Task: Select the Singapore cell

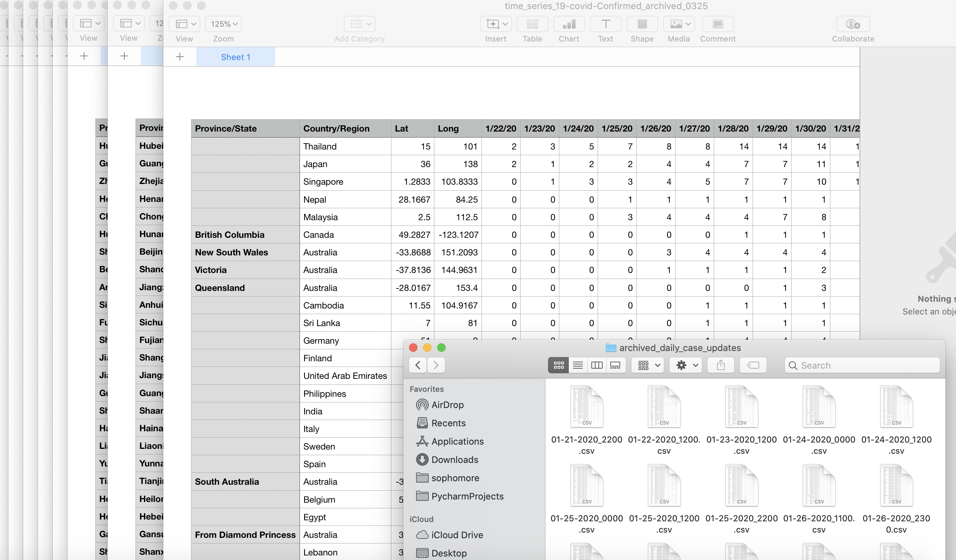Action: (345, 182)
